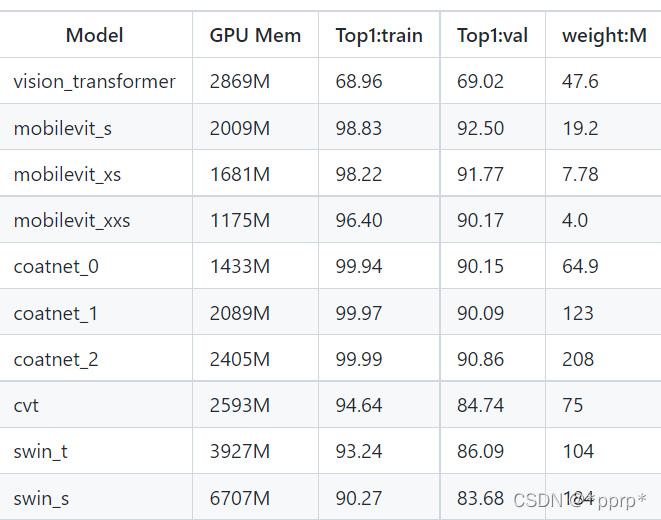Select the coatnet_1 row label
This screenshot has width=661, height=520.
[x=56, y=314]
